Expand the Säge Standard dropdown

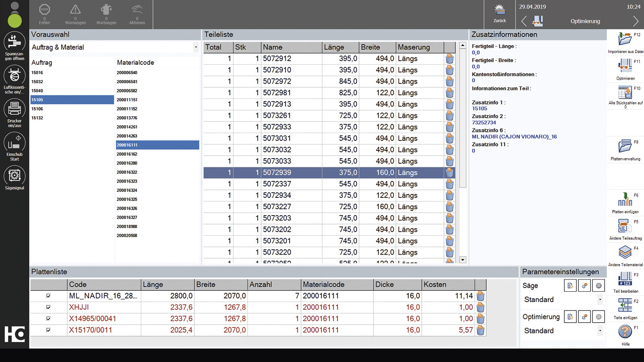point(600,300)
